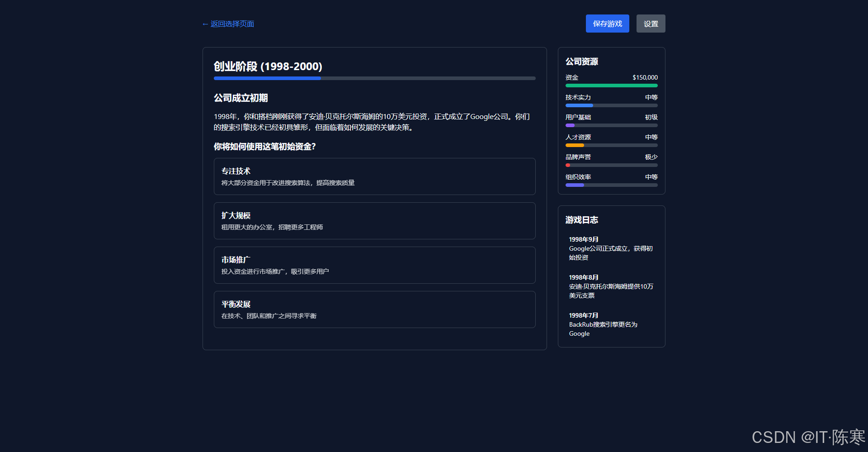Click the 初级 rating for 用户基础
This screenshot has height=452, width=868.
pyautogui.click(x=651, y=117)
